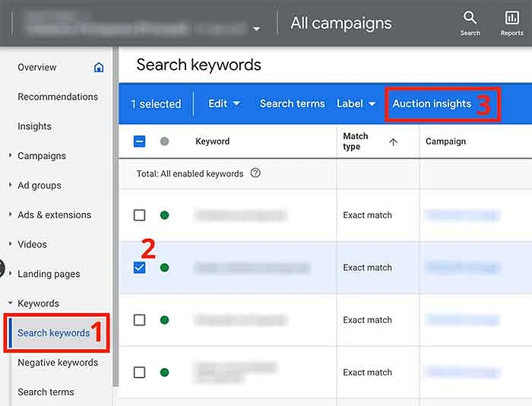
Task: Open the Edit dropdown in blue bar
Action: pos(224,103)
